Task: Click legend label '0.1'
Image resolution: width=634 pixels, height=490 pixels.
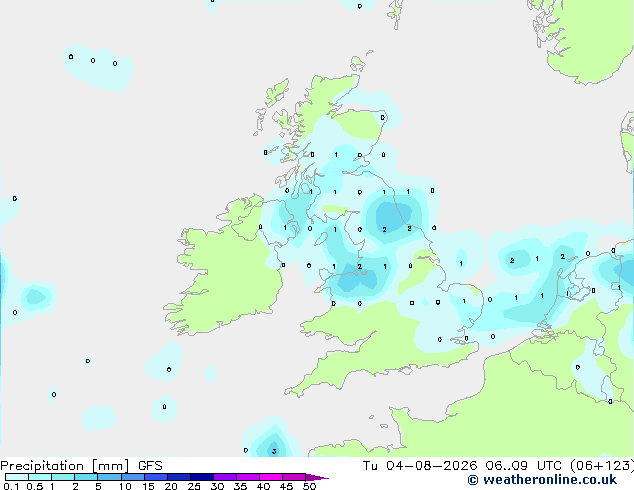Action: click(11, 486)
